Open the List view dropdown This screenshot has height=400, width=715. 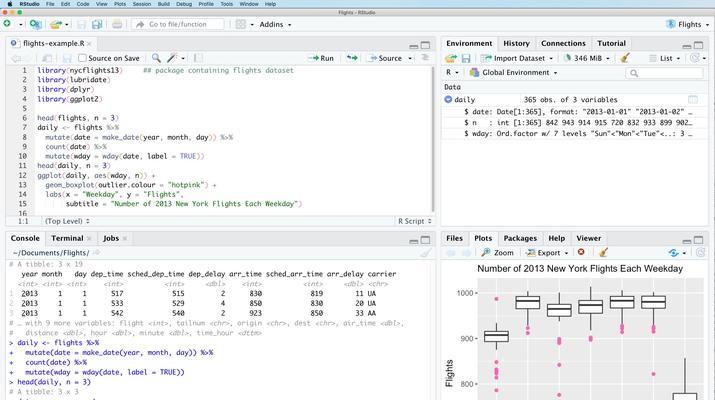coord(665,58)
